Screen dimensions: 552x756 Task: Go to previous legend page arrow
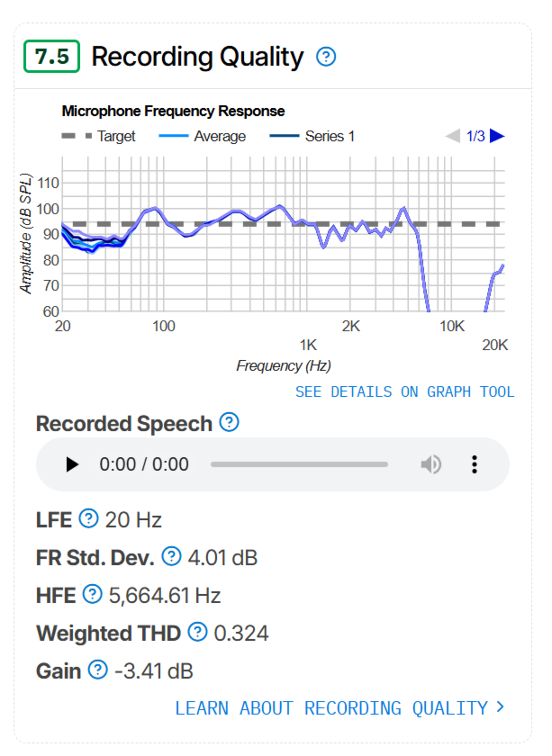[x=453, y=136]
